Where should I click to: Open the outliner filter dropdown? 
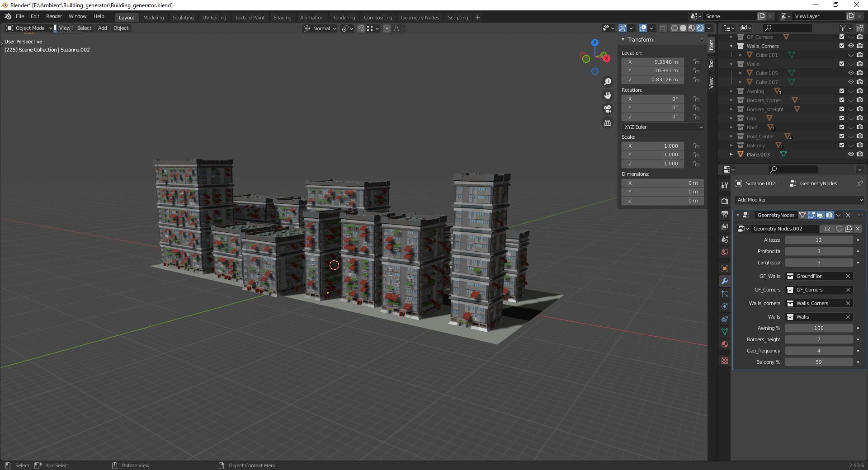(845, 28)
